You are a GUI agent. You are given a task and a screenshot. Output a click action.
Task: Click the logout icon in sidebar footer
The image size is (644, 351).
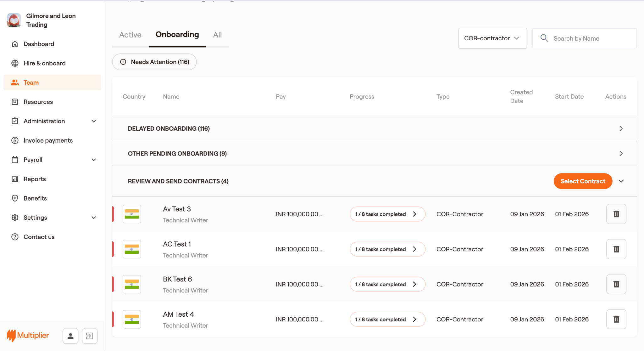[x=90, y=336]
